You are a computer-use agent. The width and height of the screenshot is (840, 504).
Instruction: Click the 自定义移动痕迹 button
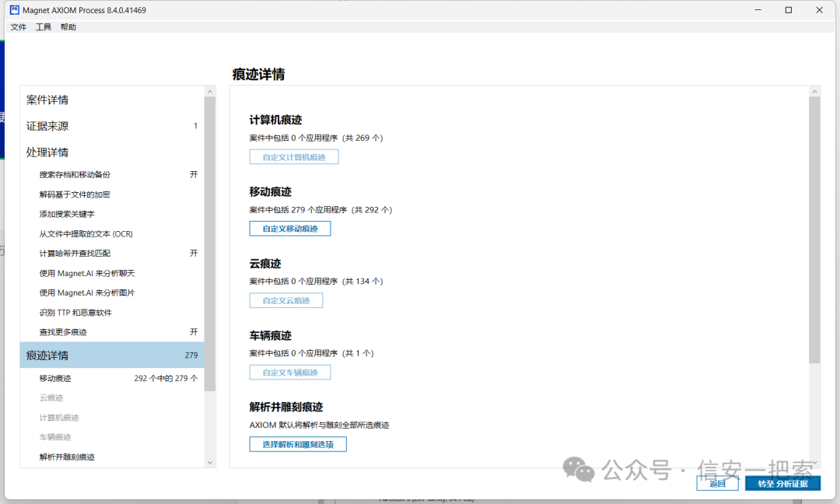coord(290,229)
